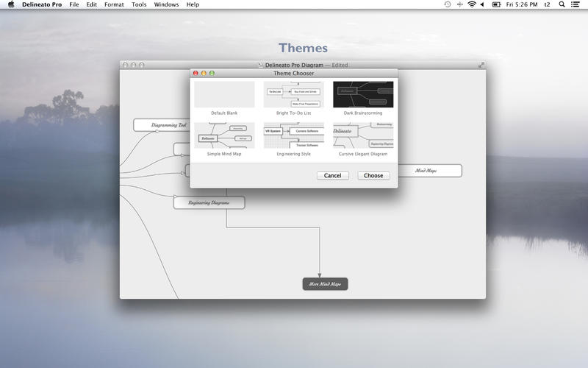Select the Engineering Style theme thumbnail

[293, 135]
